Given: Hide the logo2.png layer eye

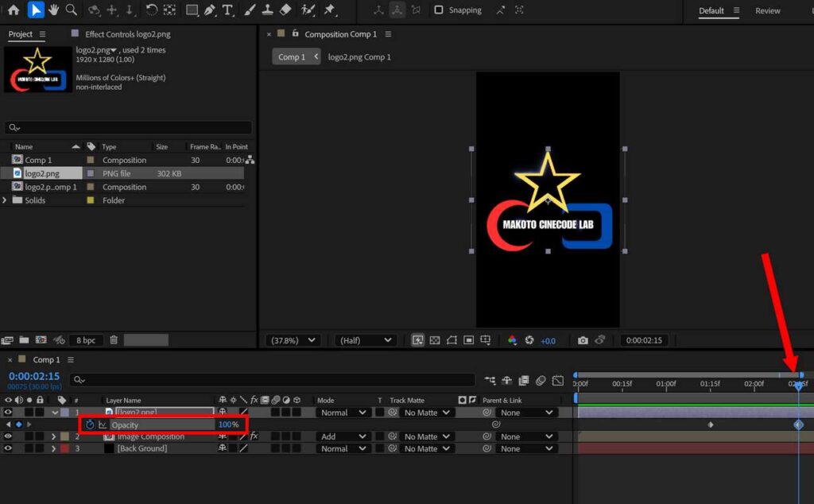Looking at the screenshot, I should pos(8,412).
